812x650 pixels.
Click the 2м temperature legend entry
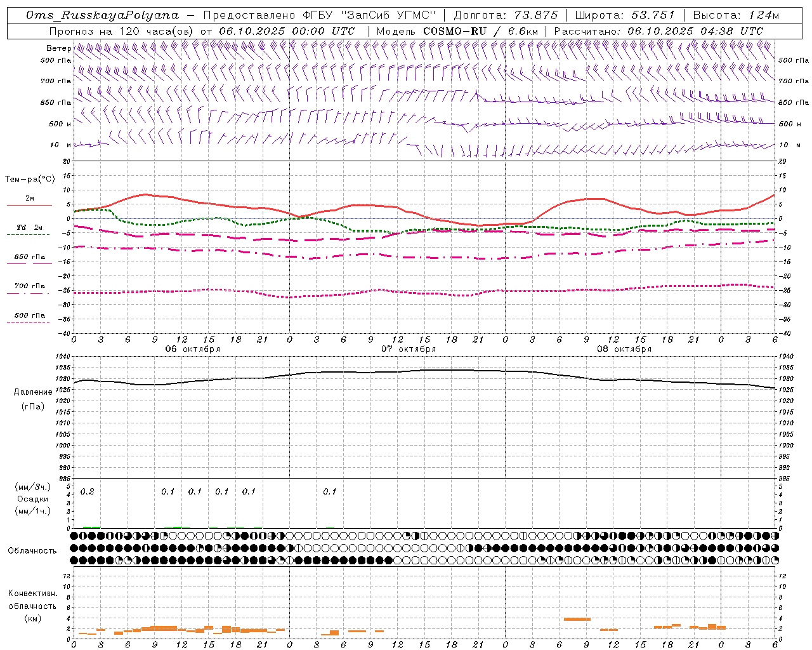pos(30,199)
